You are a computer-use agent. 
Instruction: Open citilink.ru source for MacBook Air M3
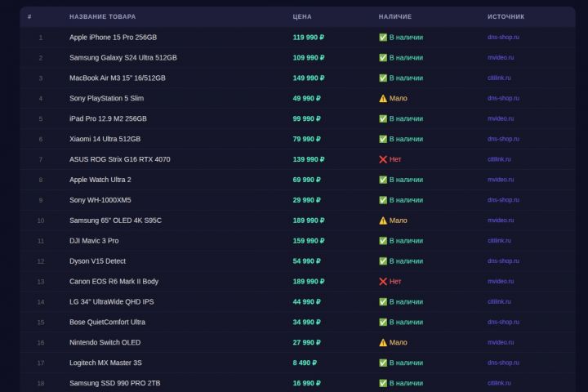coord(499,78)
